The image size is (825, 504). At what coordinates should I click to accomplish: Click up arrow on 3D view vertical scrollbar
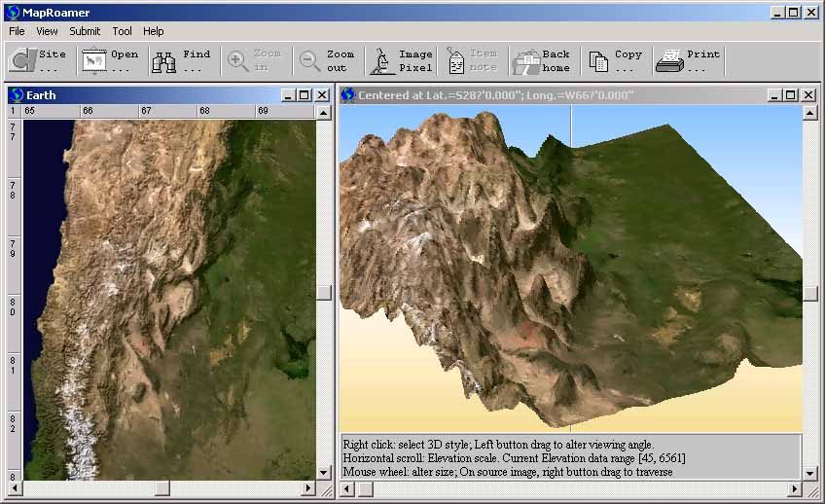(809, 112)
